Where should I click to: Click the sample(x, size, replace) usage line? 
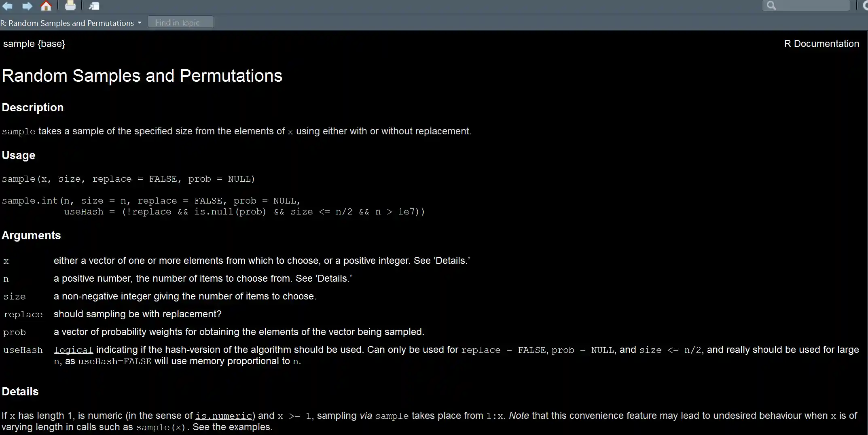128,179
